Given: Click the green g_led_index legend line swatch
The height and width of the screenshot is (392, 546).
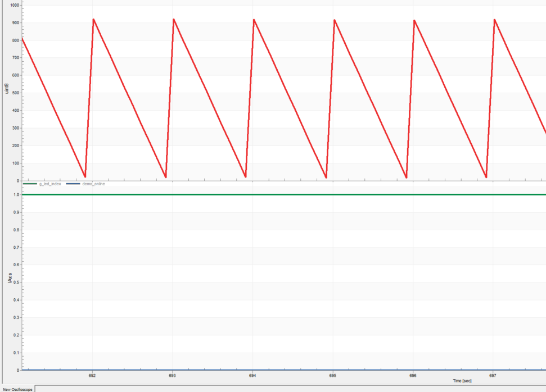Looking at the screenshot, I should tap(30, 184).
